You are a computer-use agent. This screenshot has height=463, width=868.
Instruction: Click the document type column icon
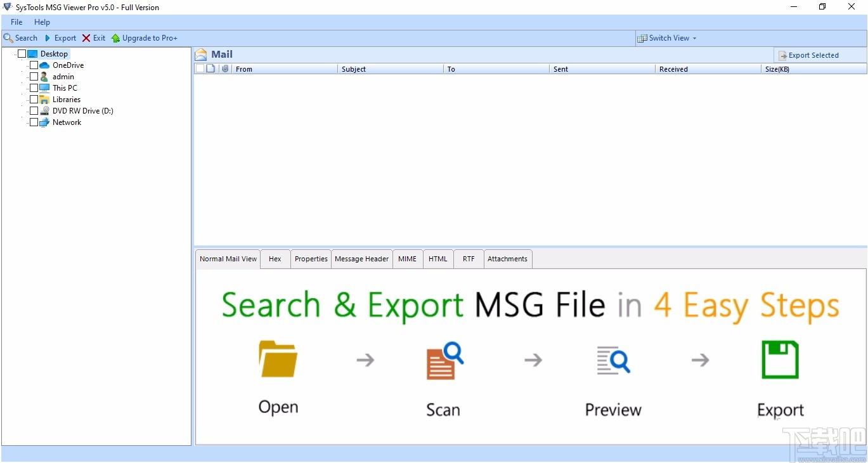click(211, 68)
